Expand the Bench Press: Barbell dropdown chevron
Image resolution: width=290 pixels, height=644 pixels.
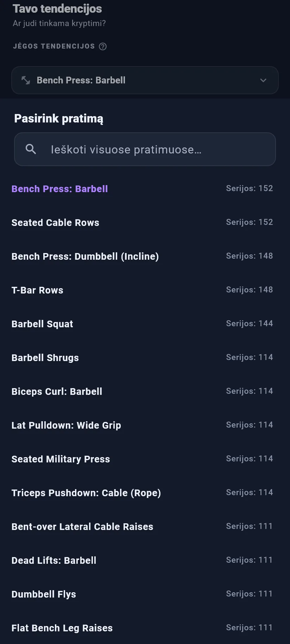pos(263,80)
